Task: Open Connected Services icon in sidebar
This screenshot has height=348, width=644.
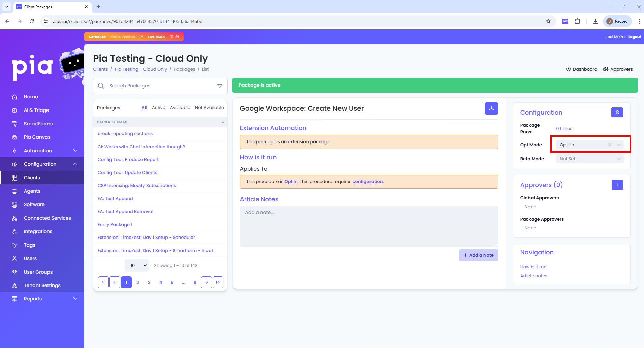Action: coord(14,218)
